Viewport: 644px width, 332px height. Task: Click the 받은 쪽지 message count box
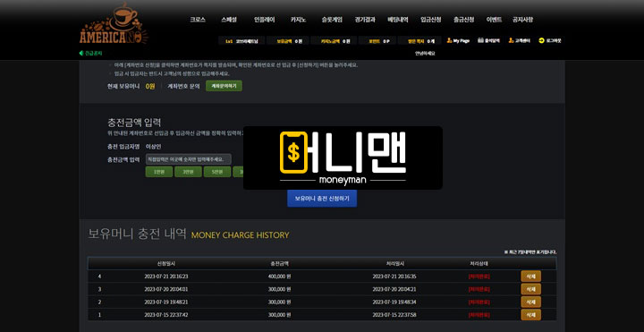click(419, 40)
